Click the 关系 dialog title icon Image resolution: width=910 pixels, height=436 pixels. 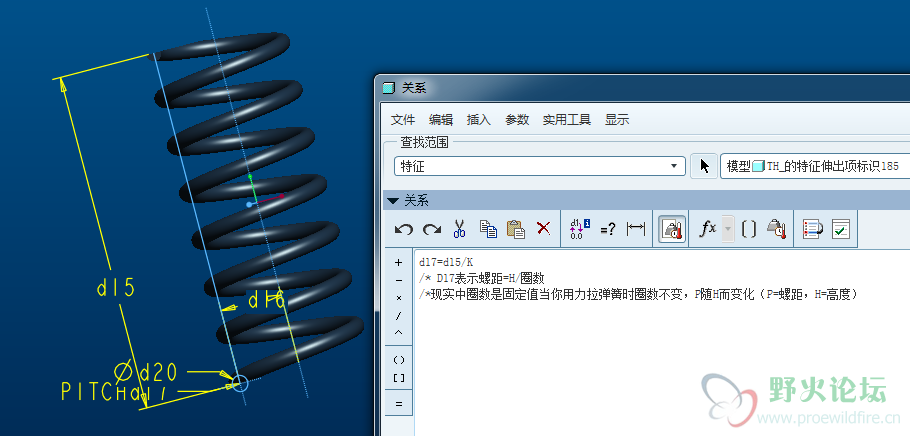click(x=388, y=88)
